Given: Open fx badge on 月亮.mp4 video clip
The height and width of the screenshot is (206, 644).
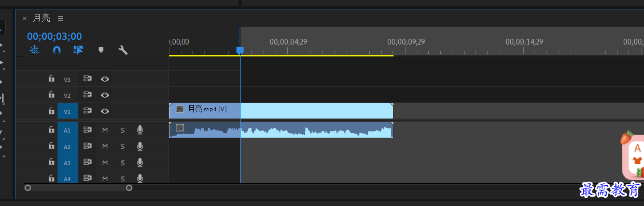Looking at the screenshot, I should point(180,109).
